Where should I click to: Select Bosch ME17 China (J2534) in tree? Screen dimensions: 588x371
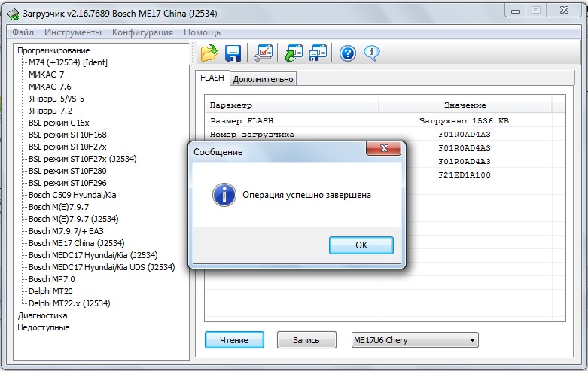[x=77, y=243]
